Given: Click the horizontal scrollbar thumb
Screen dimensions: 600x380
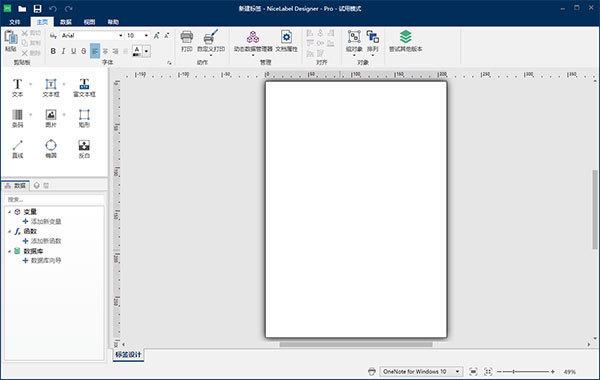Looking at the screenshot, I should click(x=356, y=344).
